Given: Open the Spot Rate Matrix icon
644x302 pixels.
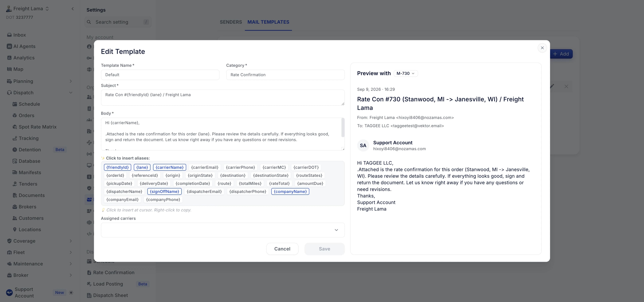Looking at the screenshot, I should 15,127.
